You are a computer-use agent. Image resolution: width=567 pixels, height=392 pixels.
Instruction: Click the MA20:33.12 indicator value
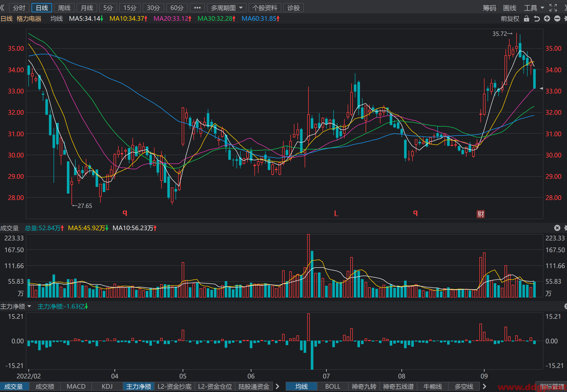[172, 18]
